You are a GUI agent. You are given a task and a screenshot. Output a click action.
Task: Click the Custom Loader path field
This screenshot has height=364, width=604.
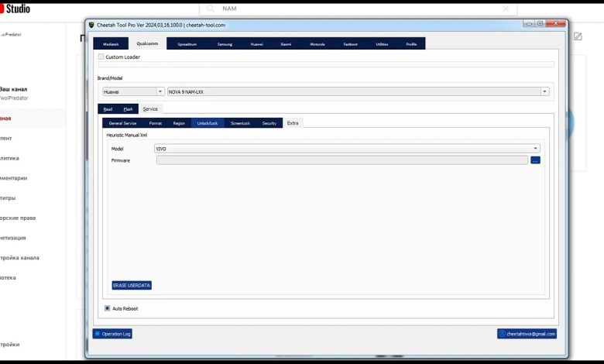326,65
